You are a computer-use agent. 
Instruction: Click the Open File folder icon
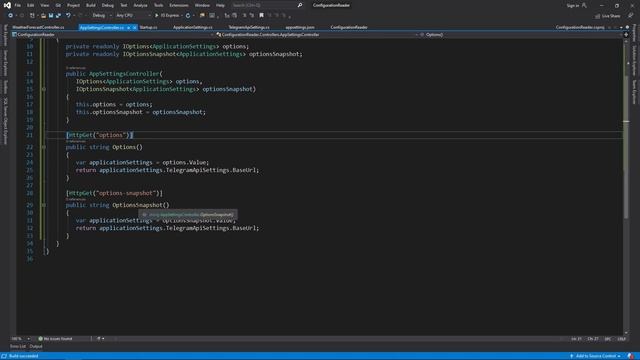pos(43,16)
